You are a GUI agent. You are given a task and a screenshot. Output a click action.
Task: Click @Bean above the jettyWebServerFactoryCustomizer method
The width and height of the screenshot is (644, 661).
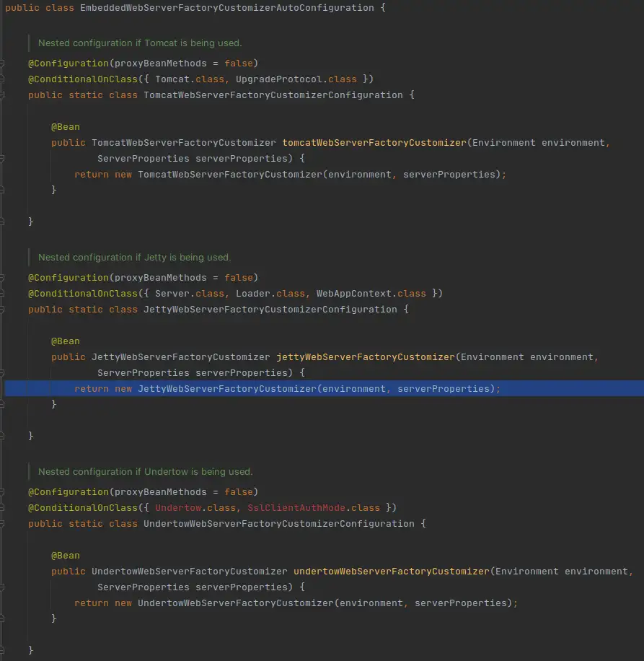point(66,341)
